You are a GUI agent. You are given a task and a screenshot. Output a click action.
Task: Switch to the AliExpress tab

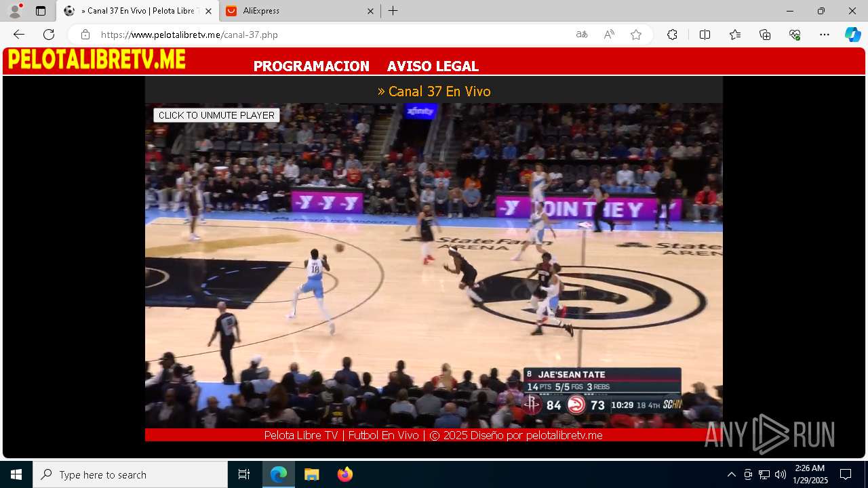click(x=299, y=11)
